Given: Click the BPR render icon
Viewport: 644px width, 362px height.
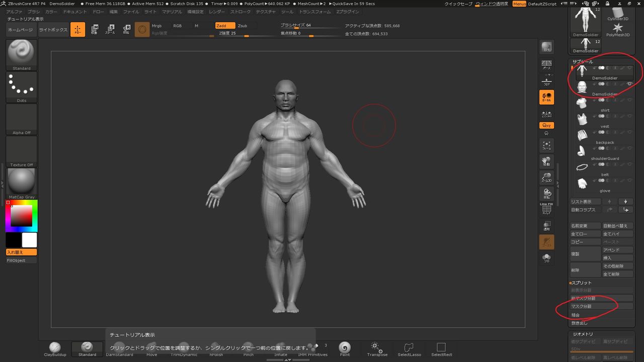Looking at the screenshot, I should [x=546, y=47].
